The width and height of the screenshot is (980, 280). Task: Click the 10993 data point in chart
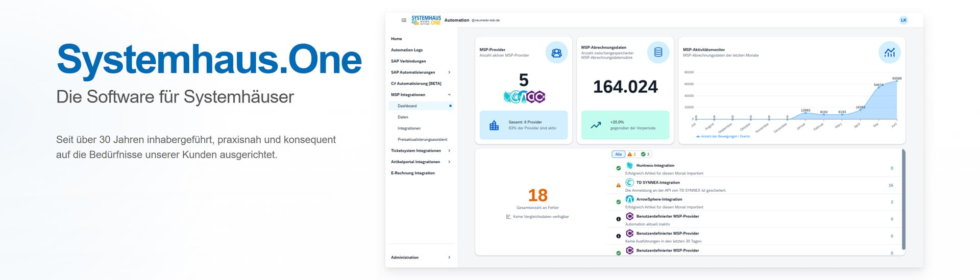(805, 113)
